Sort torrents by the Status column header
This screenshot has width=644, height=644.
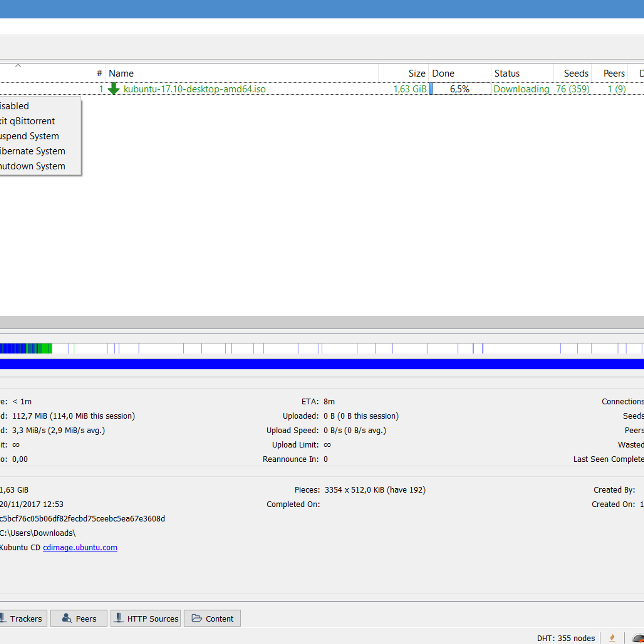pos(522,73)
